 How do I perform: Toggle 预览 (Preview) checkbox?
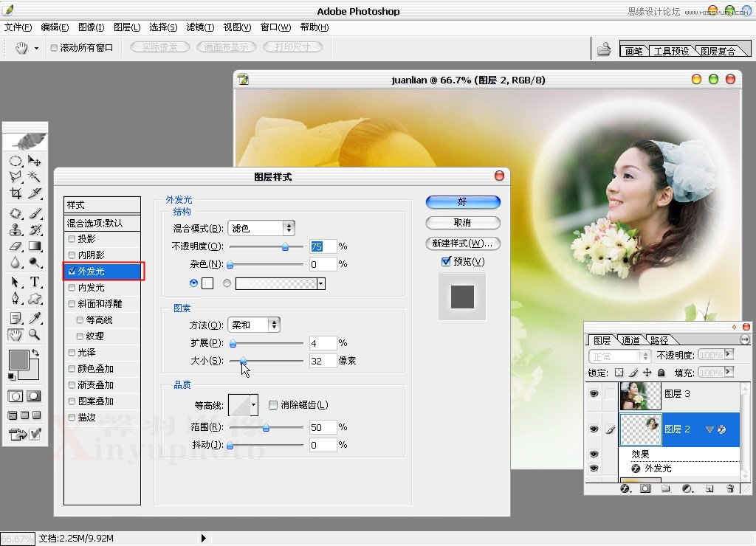tap(446, 261)
